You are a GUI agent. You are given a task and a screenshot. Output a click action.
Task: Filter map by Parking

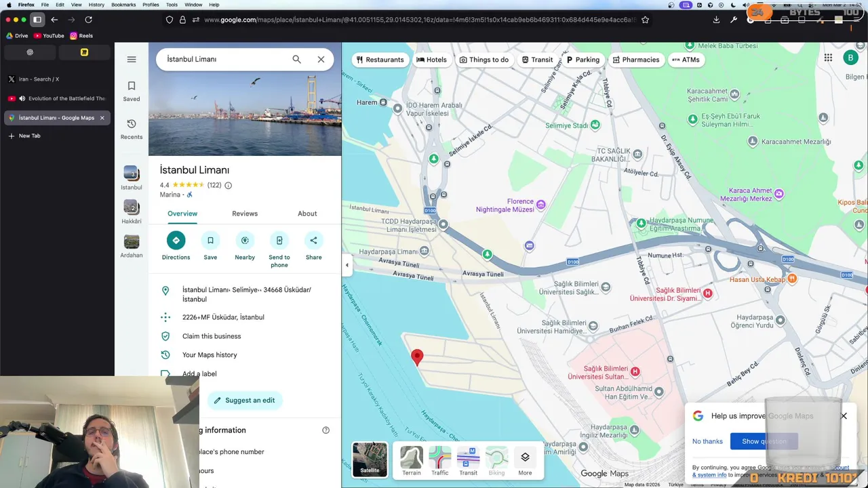pyautogui.click(x=583, y=60)
